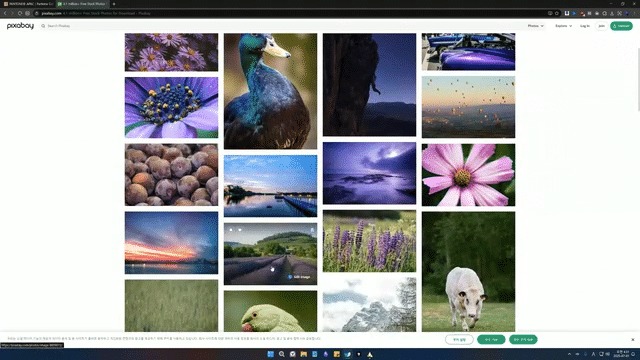Open the browser extensions puzzle icon

tap(604, 13)
